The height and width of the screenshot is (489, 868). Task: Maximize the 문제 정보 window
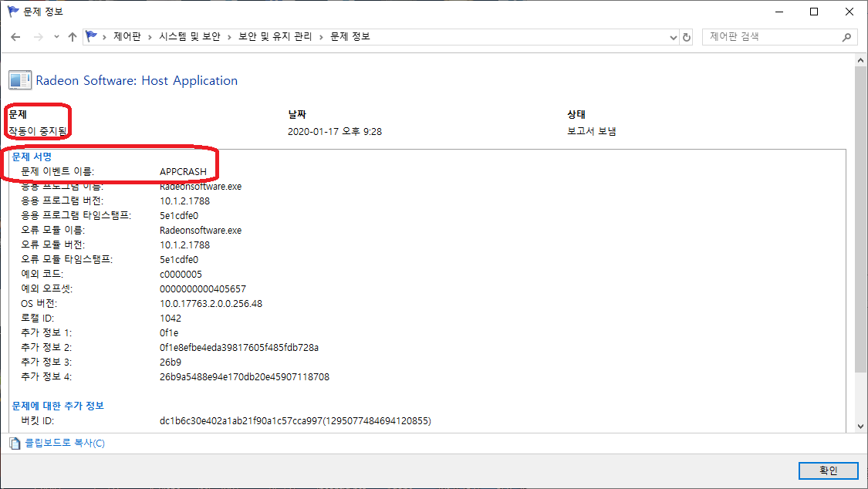[814, 12]
